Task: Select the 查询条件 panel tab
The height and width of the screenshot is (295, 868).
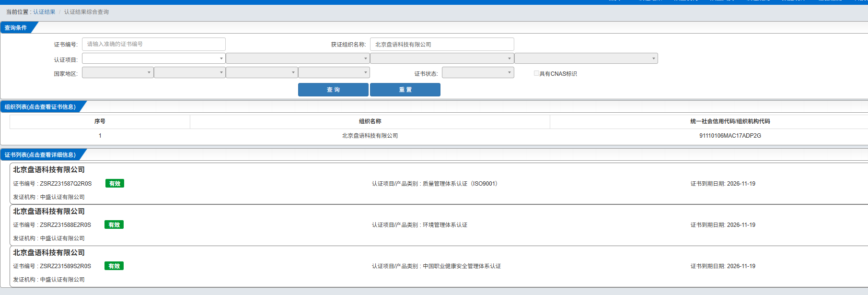Action: click(16, 28)
